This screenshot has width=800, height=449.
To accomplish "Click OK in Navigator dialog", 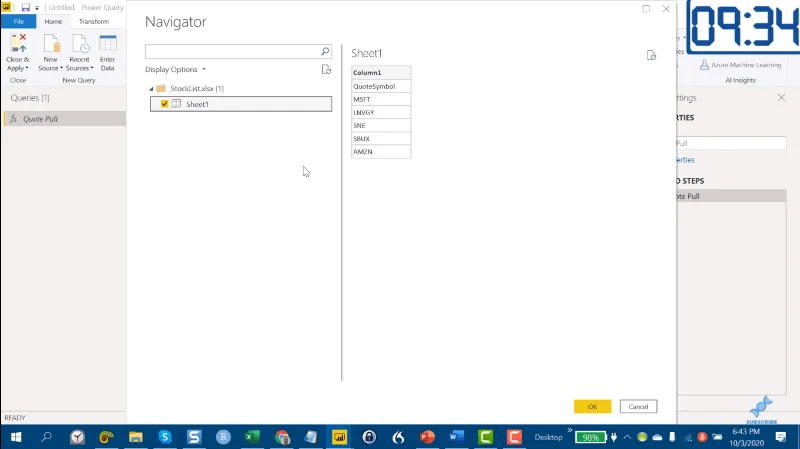I will click(592, 407).
